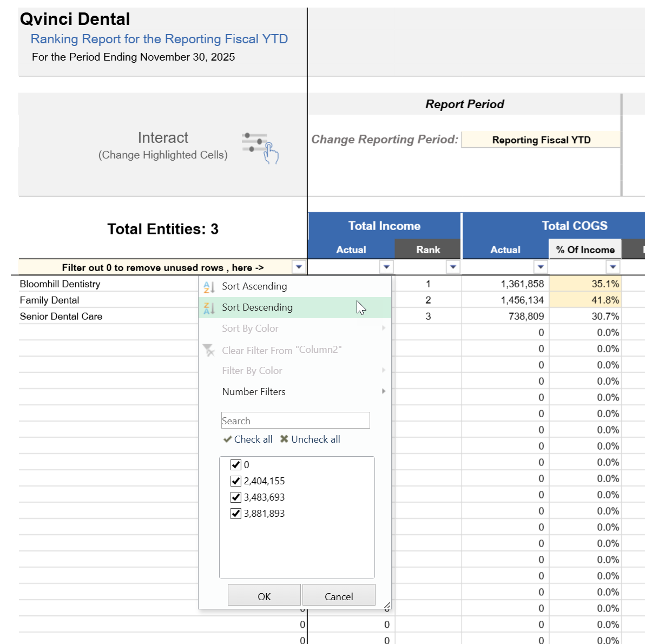The image size is (645, 644).
Task: Click the Sort Ascending A-Z icon
Action: (x=209, y=287)
